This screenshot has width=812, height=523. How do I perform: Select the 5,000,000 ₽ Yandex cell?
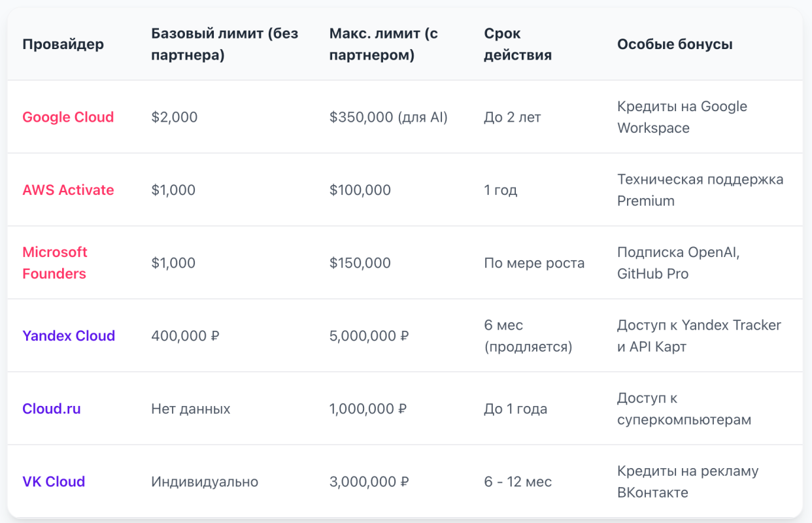click(369, 336)
